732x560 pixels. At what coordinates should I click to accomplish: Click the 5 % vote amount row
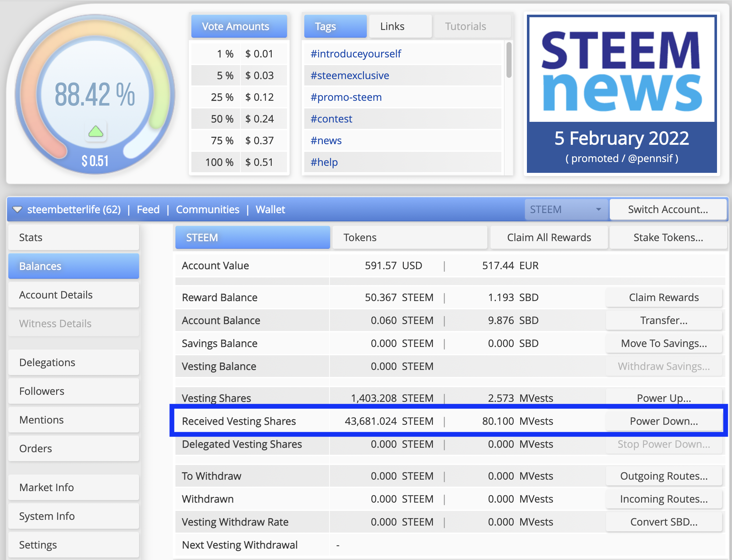point(239,75)
